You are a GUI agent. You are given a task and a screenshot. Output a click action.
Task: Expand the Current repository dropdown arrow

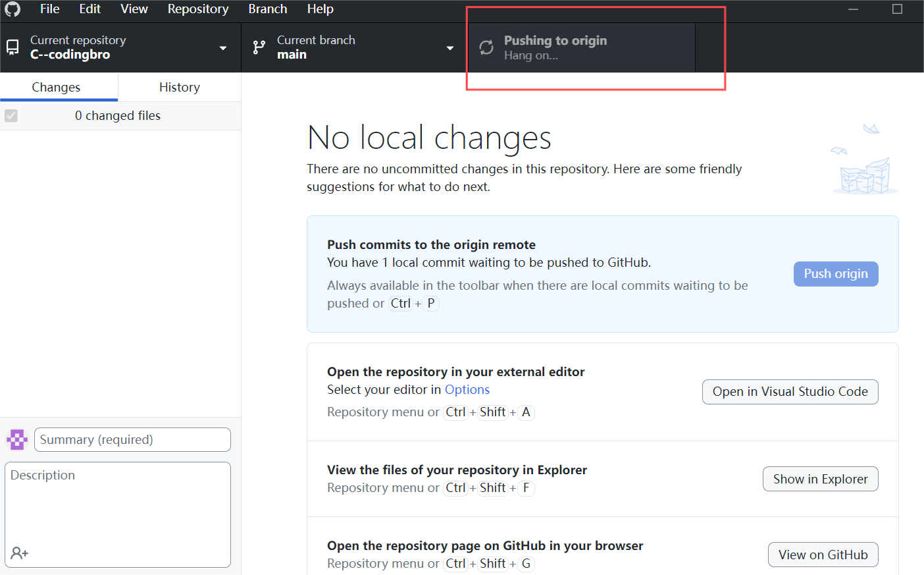(223, 48)
